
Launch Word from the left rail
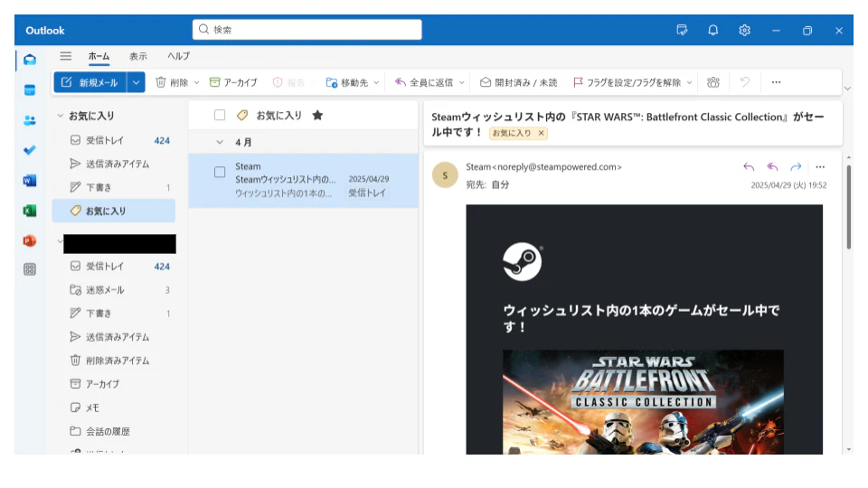click(30, 181)
